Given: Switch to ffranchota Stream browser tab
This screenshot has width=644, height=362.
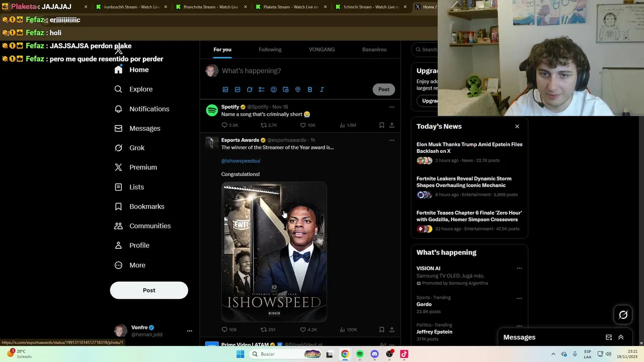Looking at the screenshot, I should coord(211,7).
